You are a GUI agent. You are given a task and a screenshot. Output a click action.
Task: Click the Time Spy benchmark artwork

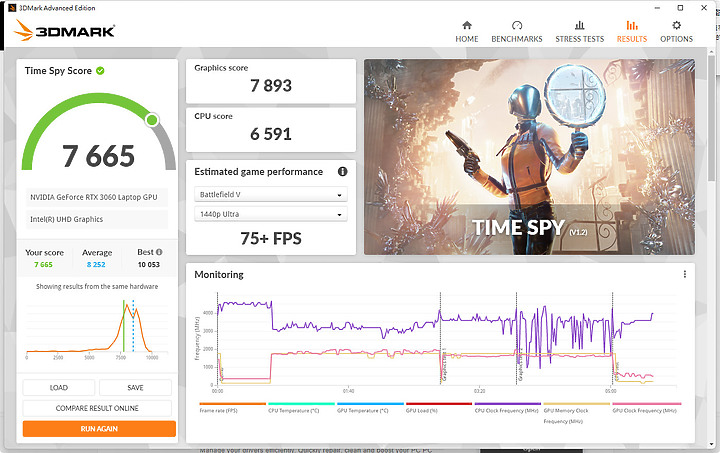click(529, 157)
